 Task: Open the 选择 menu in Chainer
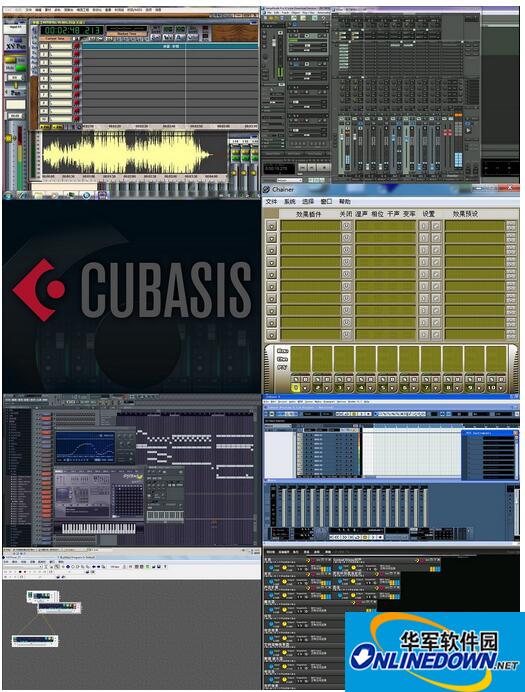pos(308,201)
